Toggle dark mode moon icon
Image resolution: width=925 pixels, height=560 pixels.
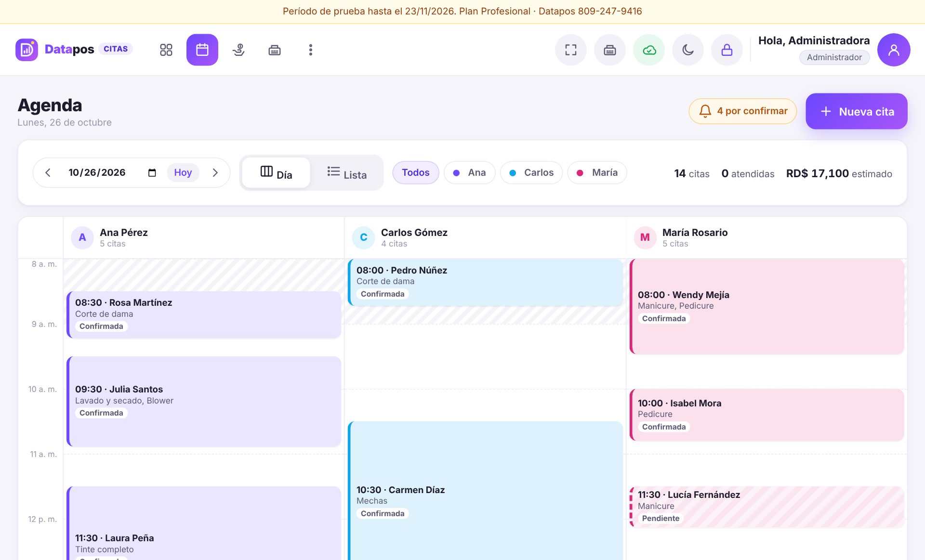(688, 50)
